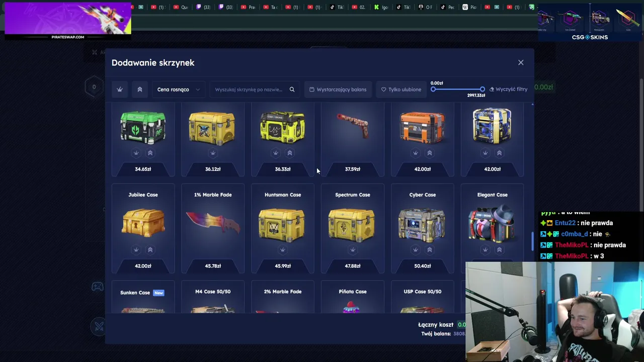This screenshot has width=644, height=362.
Task: Open the CSGO-Skins banner
Action: pyautogui.click(x=590, y=23)
